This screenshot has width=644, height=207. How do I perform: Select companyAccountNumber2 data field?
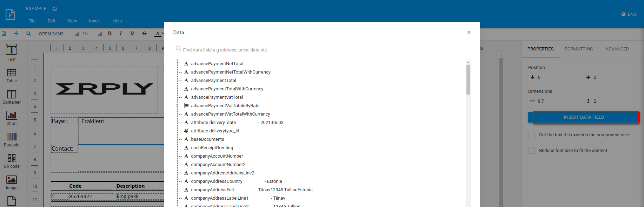[218, 165]
